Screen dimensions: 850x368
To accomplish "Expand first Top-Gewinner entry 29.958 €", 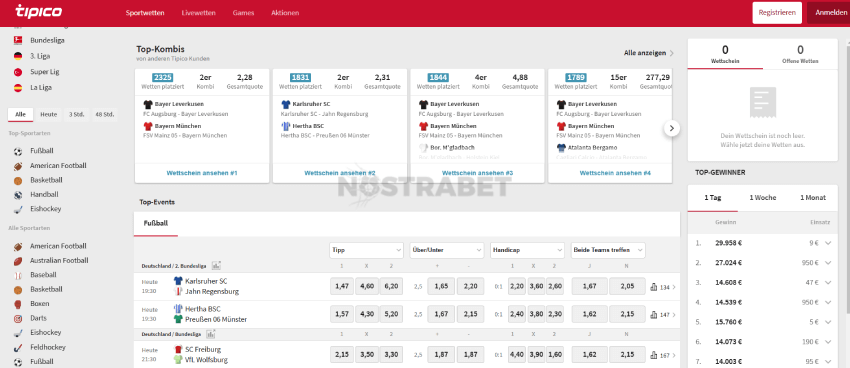I will point(828,243).
